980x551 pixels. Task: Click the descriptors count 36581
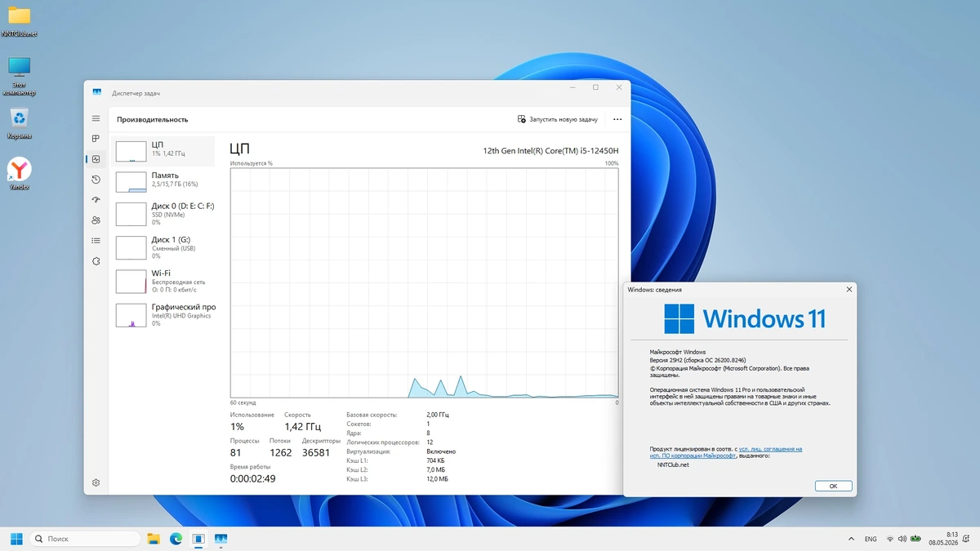pyautogui.click(x=316, y=452)
